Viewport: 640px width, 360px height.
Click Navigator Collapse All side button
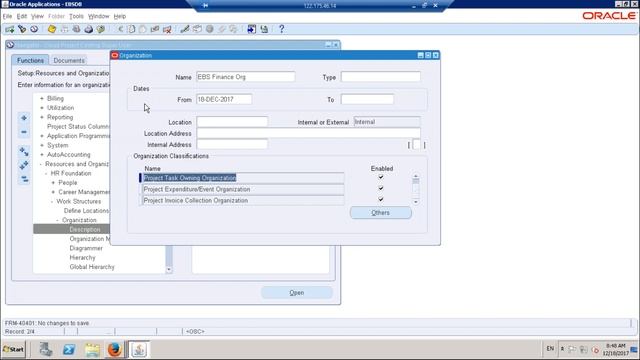pyautogui.click(x=24, y=179)
